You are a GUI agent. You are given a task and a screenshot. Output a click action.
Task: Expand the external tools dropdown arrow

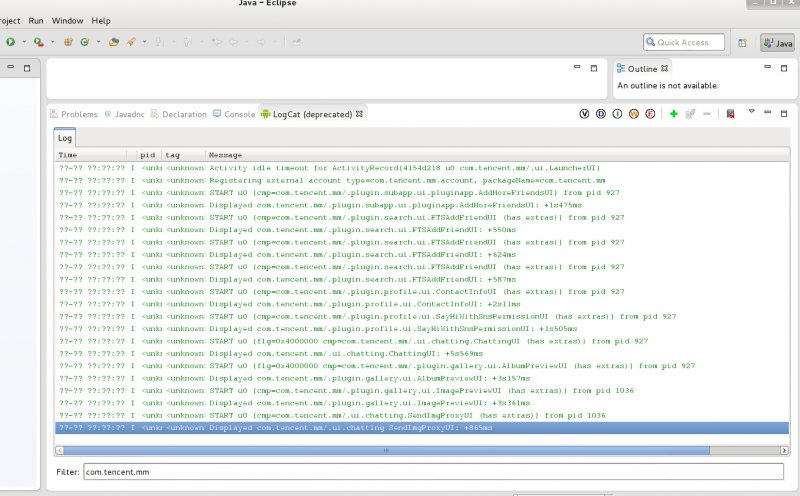coord(53,42)
